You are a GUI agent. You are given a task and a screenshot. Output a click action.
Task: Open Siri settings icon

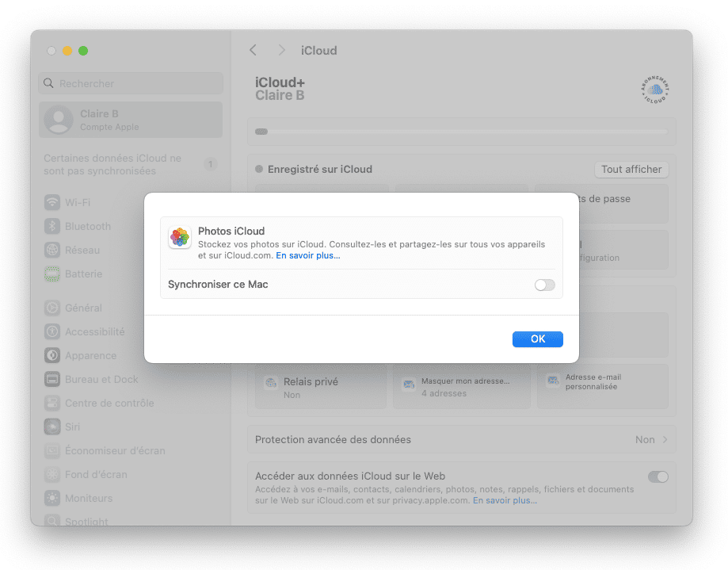click(x=52, y=427)
